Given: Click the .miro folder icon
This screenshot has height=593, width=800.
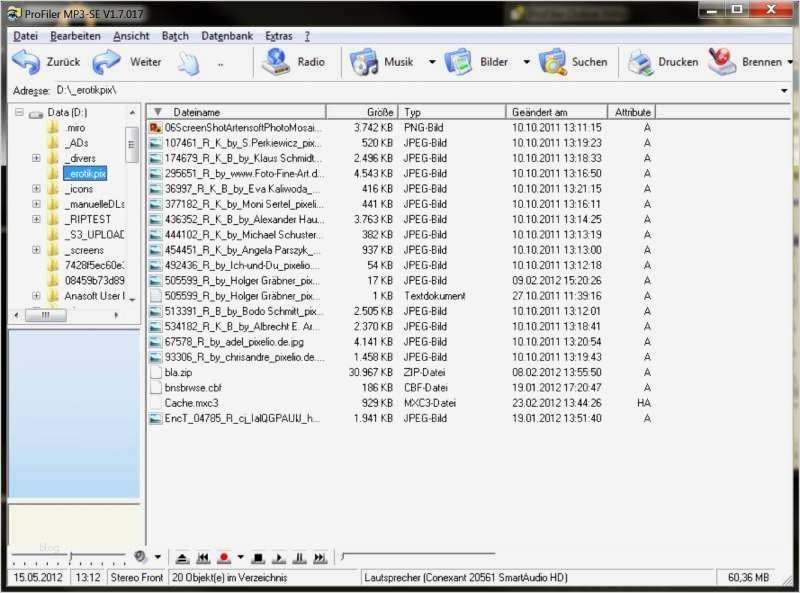Looking at the screenshot, I should click(53, 128).
